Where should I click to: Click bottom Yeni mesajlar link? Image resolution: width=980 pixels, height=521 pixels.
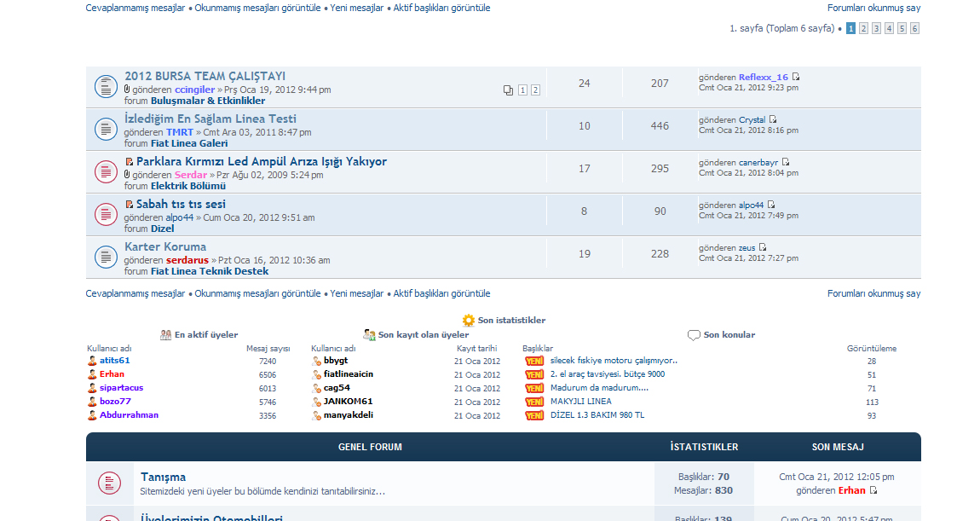coord(357,293)
